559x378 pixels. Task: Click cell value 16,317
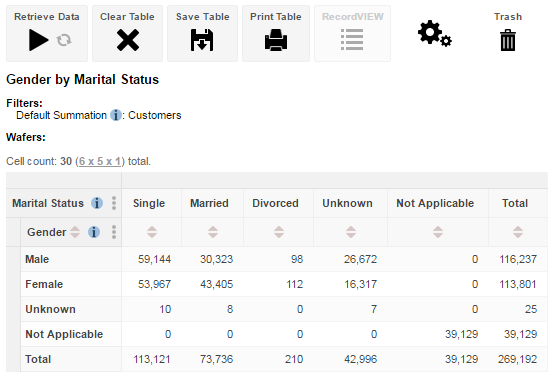click(x=360, y=284)
